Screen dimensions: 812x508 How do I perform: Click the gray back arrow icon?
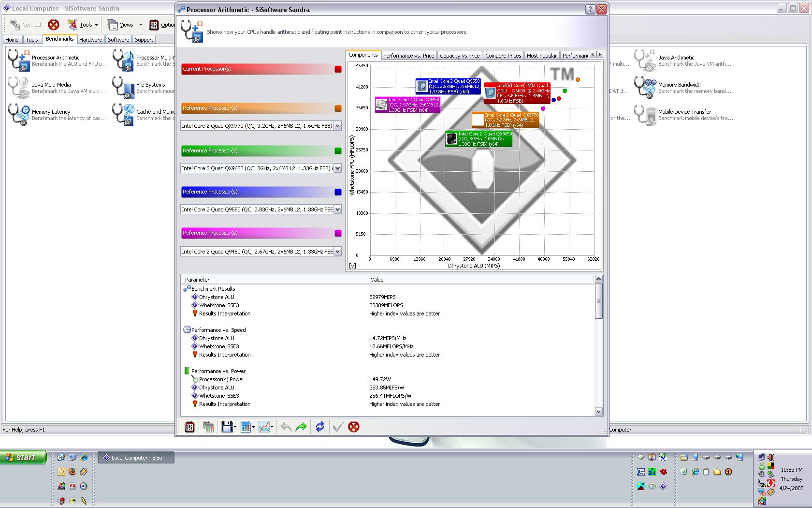(286, 427)
